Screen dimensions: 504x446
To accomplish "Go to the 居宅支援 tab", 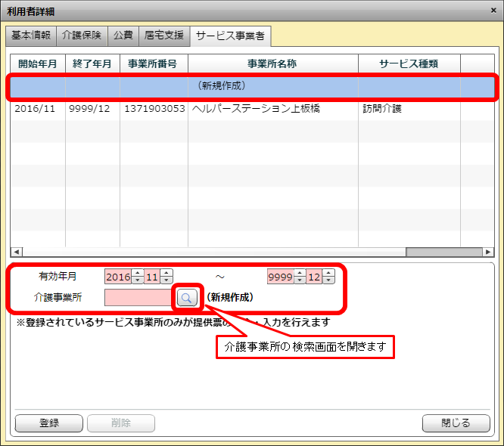I will [164, 36].
